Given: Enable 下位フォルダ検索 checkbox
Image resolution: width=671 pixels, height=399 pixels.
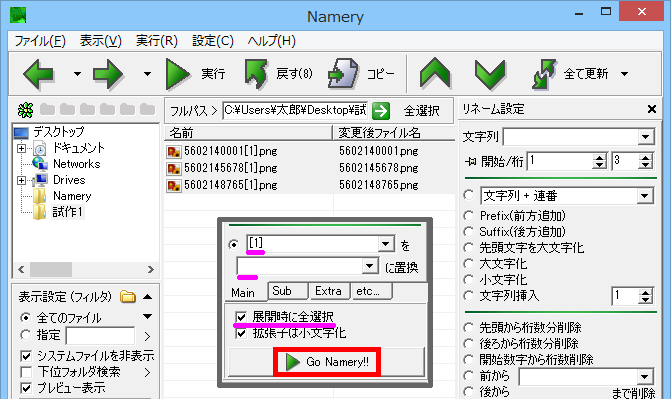Looking at the screenshot, I should pyautogui.click(x=26, y=372).
